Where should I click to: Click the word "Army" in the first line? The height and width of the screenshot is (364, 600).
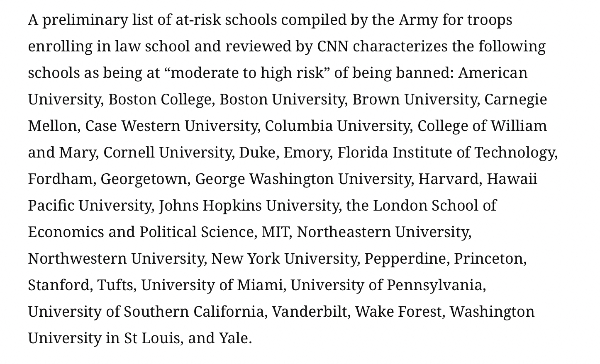click(x=418, y=20)
